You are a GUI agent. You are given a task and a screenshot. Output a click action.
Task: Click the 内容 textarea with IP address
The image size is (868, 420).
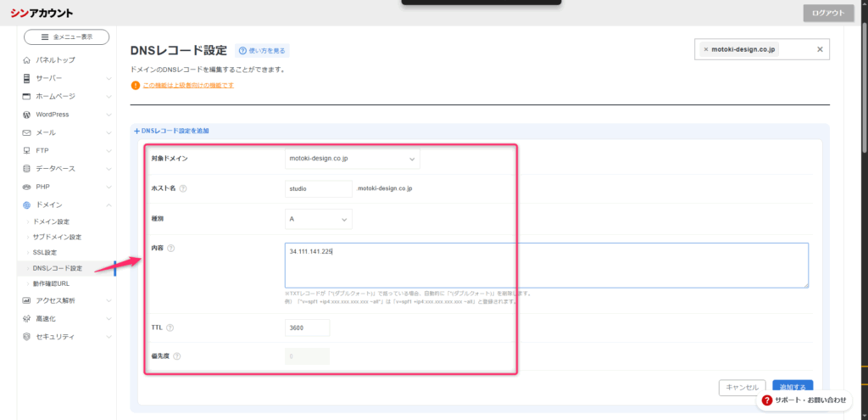547,265
